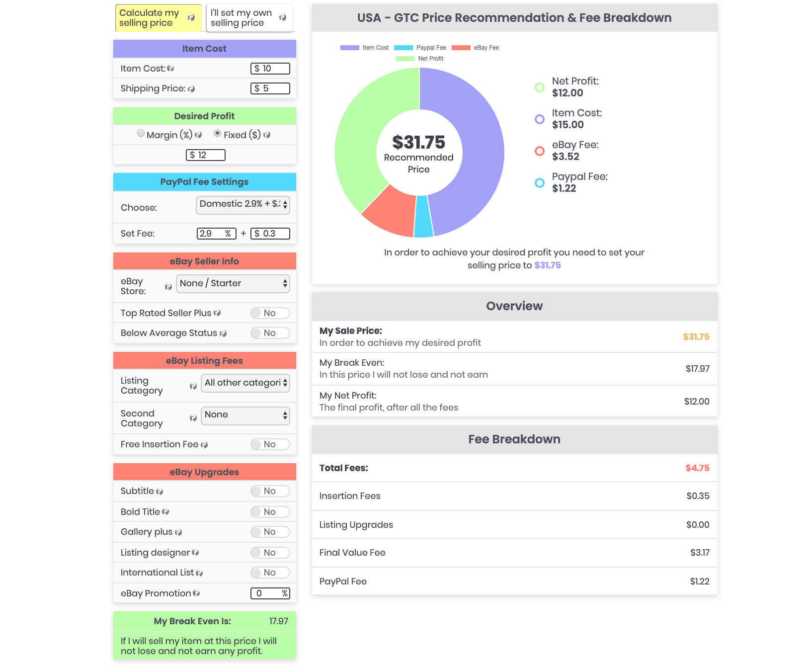Click help icon beside Shipping Price
The height and width of the screenshot is (665, 812).
(191, 89)
